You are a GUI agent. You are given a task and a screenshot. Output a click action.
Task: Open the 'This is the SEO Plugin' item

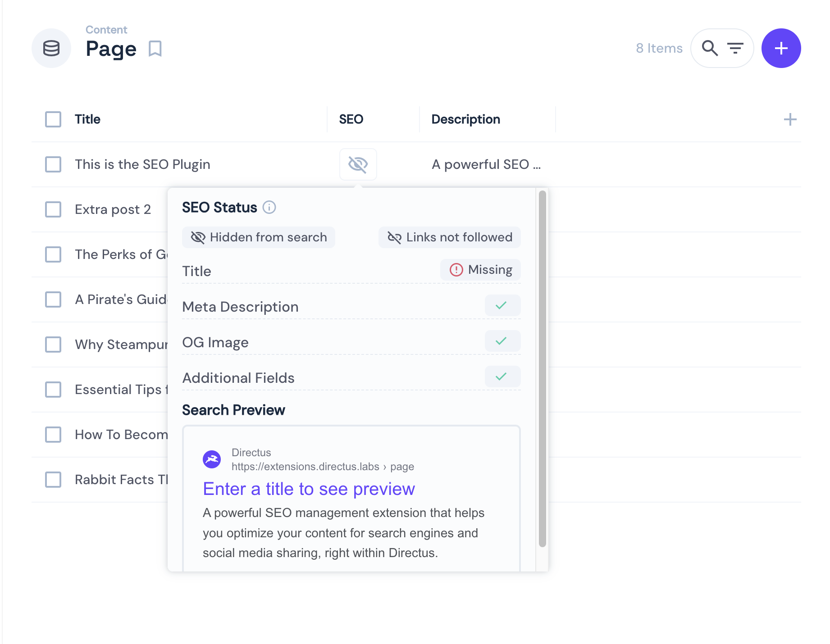tap(142, 164)
